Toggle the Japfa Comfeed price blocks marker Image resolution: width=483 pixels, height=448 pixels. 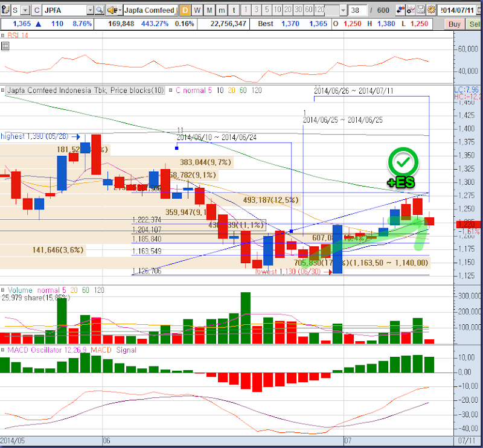[2, 91]
